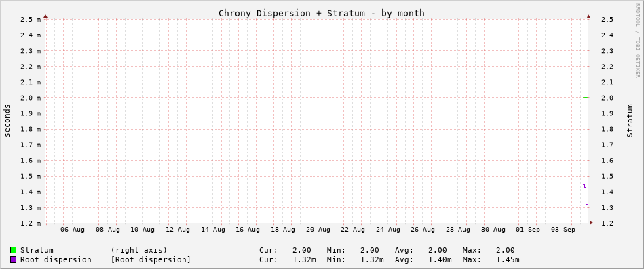Click the right axis tick label 1.4
The width and height of the screenshot is (644, 269).
coord(607,192)
